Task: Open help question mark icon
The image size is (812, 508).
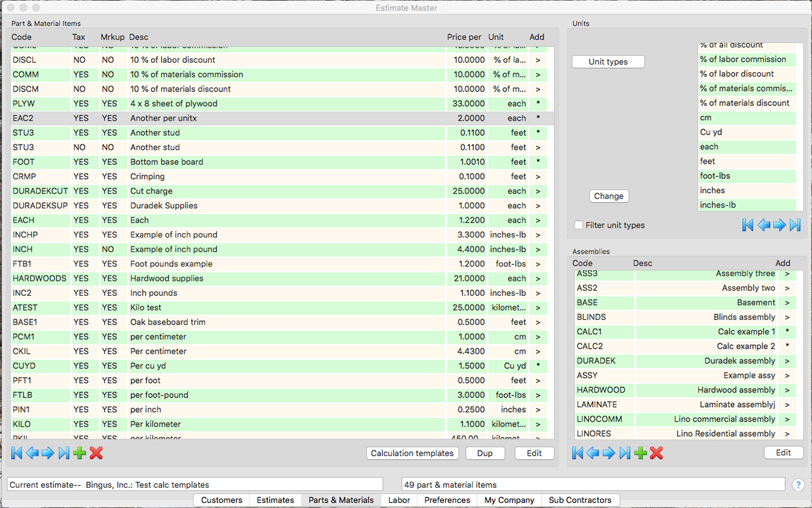Action: (x=798, y=485)
